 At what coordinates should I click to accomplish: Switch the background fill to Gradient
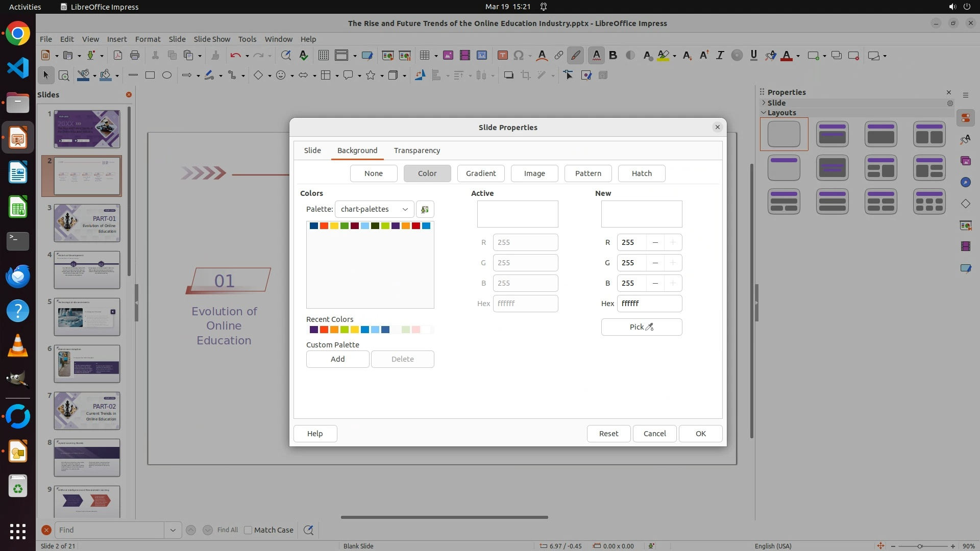(x=480, y=173)
